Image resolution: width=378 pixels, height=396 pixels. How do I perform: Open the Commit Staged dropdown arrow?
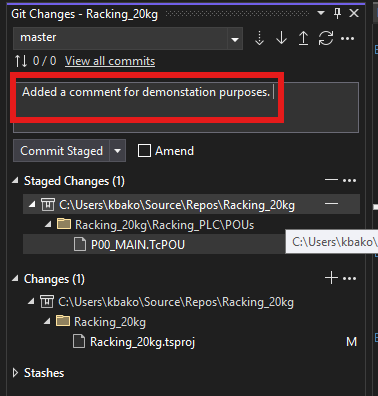pos(117,151)
